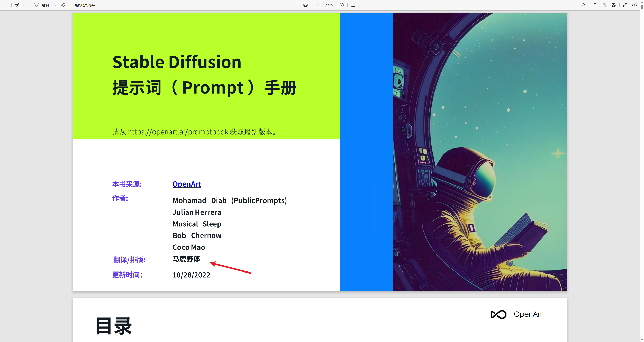Click the page number input field

[318, 5]
